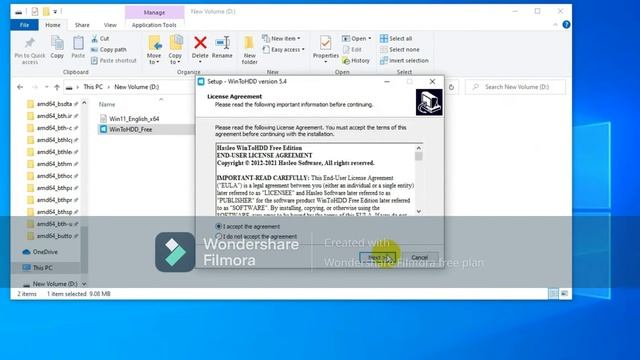Click the red Delete icon
The image size is (640, 360).
[200, 42]
